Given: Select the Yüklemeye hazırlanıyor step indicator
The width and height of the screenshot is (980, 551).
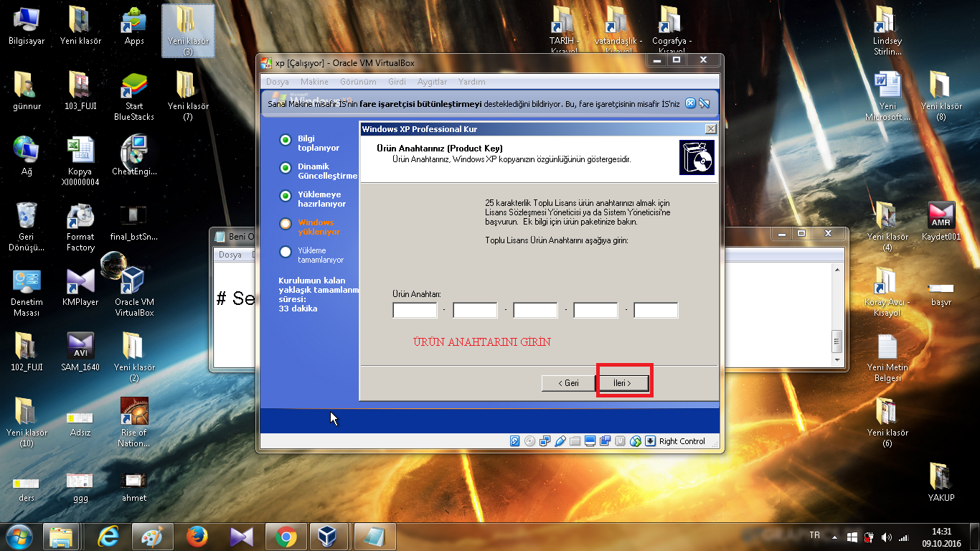Looking at the screenshot, I should point(286,196).
